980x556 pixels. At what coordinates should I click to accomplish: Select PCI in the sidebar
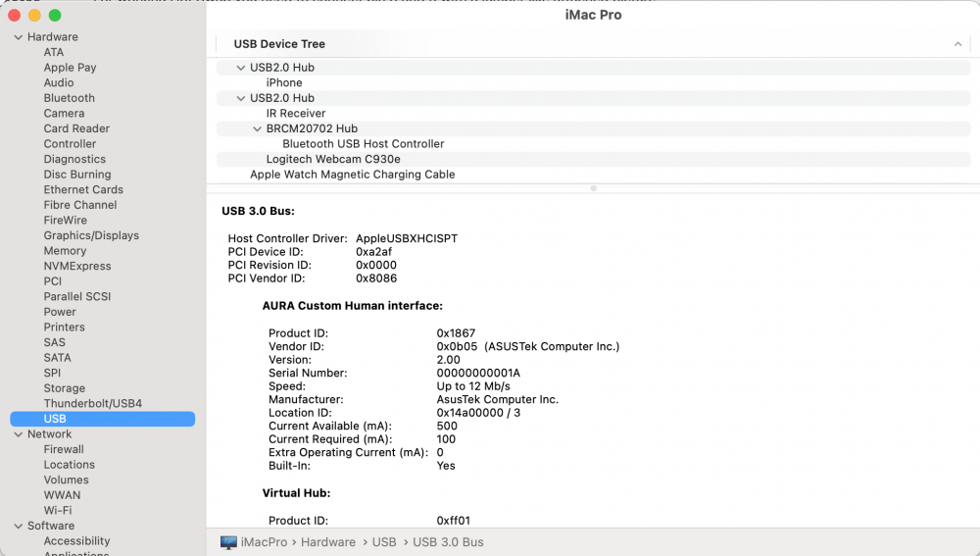coord(53,281)
